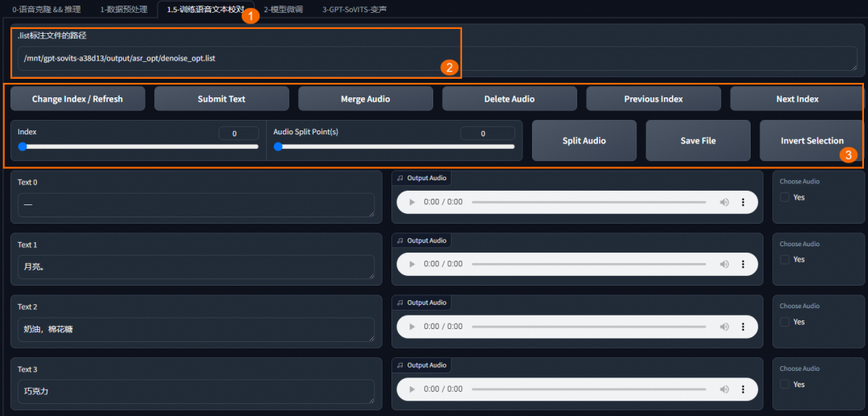Edit the Text 2 box containing 奶油，棉花糖
868x416 pixels.
196,330
